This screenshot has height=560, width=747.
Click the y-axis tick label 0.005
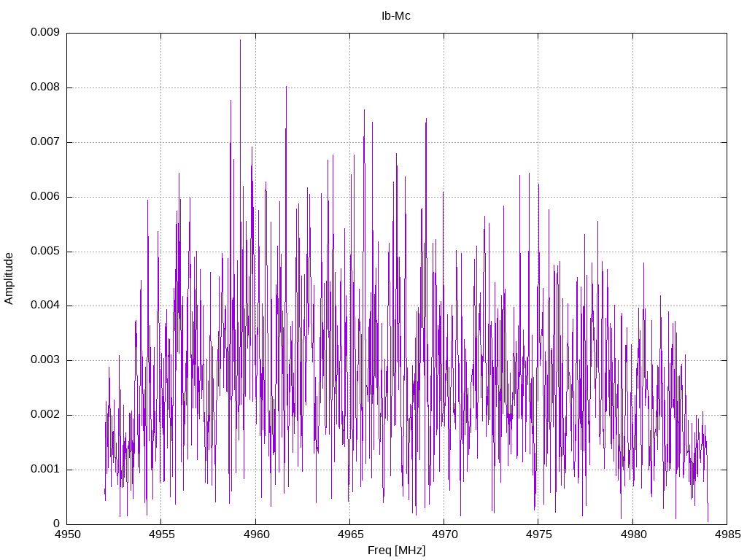coord(45,251)
